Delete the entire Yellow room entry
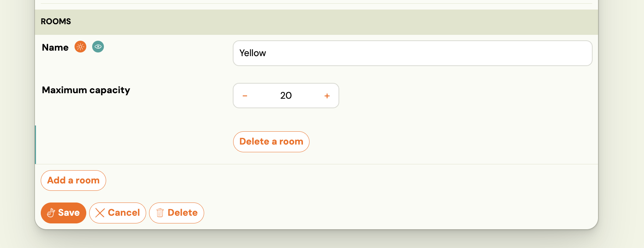This screenshot has height=248, width=644. (x=176, y=213)
